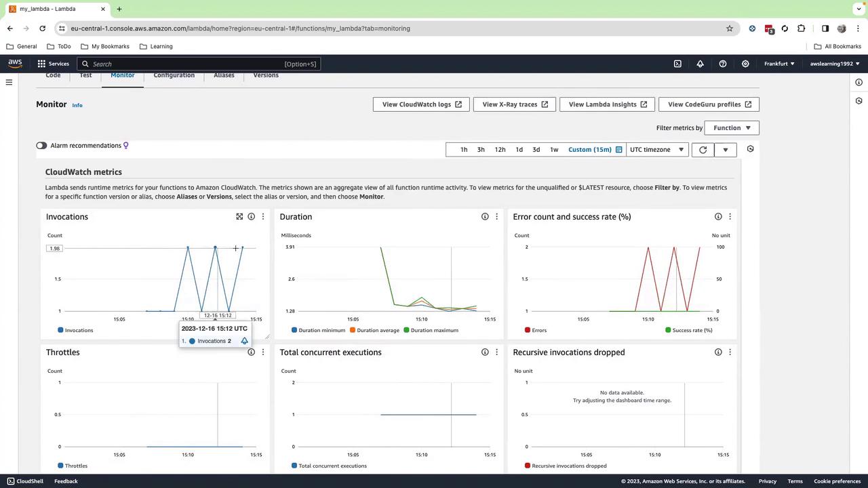Expand the Filter metrics by Function dropdown
Image resolution: width=868 pixels, height=488 pixels.
point(731,128)
